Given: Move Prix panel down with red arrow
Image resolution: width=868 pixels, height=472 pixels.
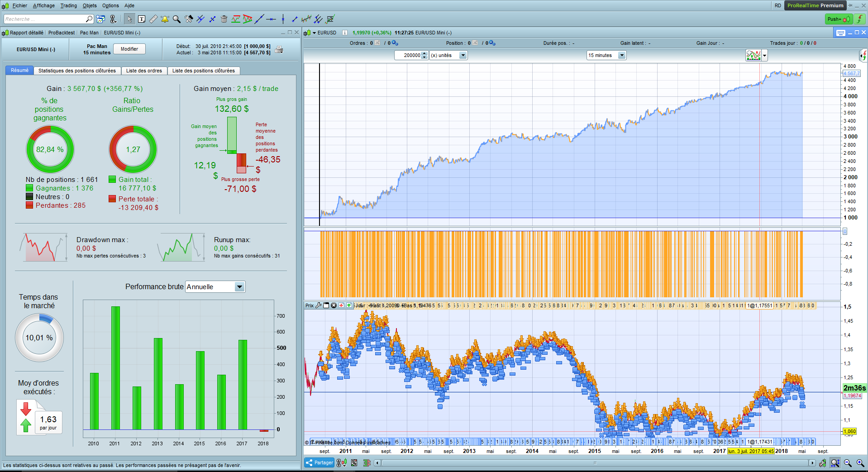Looking at the screenshot, I should pos(341,305).
